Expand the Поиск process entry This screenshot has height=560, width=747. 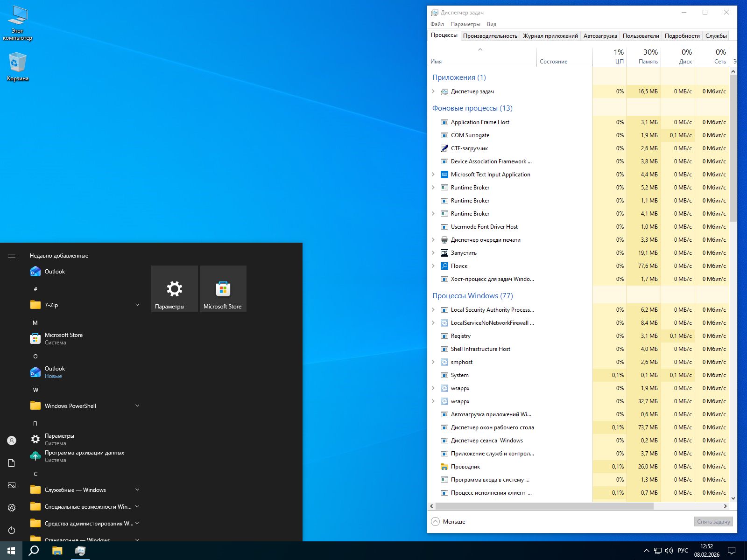coord(433,266)
